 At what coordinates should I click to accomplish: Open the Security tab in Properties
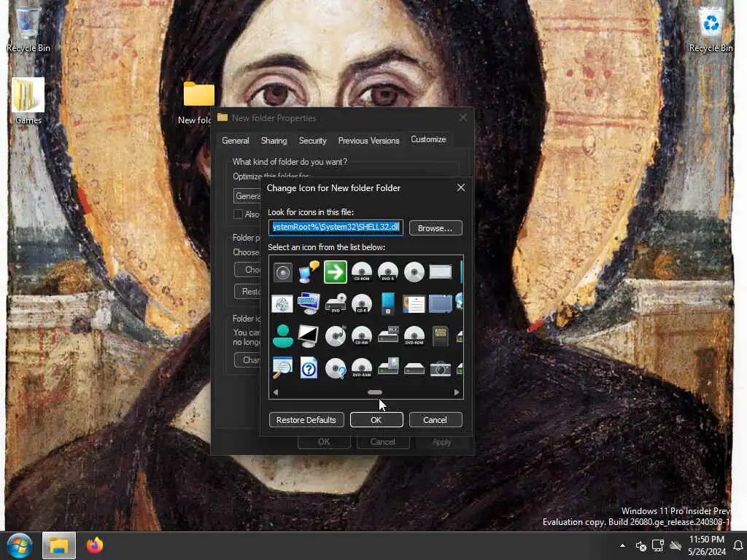[312, 141]
